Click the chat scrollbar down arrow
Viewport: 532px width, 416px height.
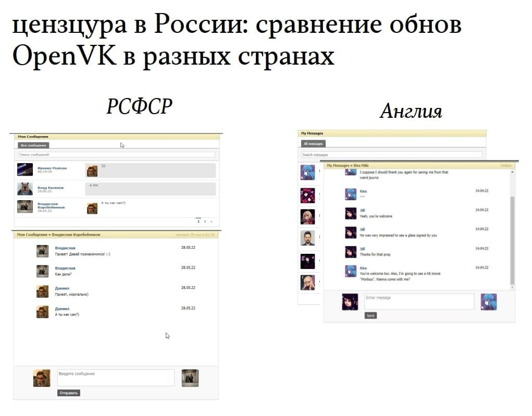512,287
